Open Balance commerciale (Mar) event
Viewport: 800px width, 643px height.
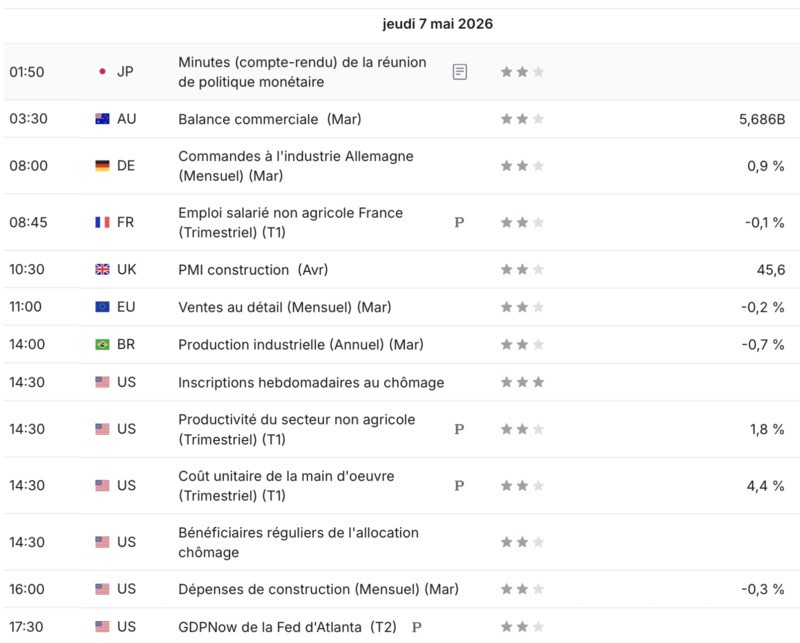(270, 119)
